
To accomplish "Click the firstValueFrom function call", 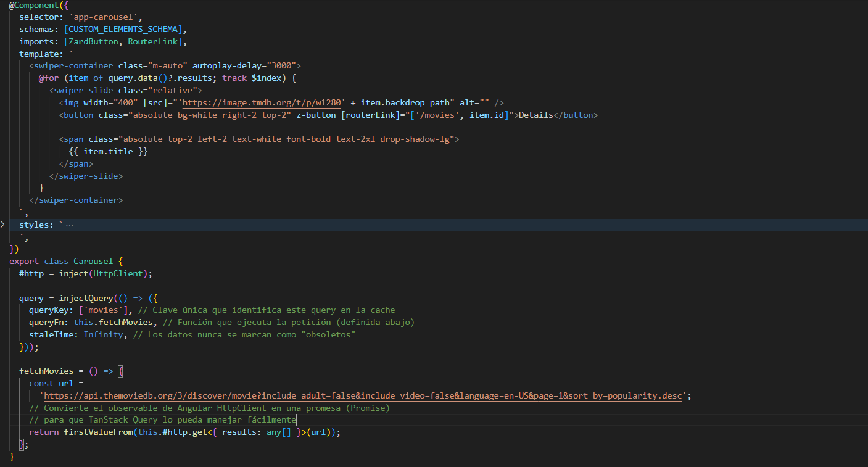I will point(99,432).
